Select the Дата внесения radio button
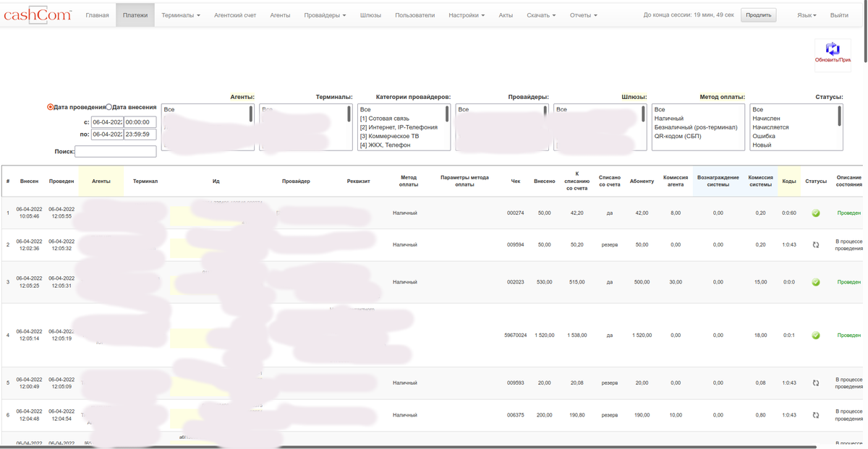This screenshot has height=449, width=868. pyautogui.click(x=109, y=107)
